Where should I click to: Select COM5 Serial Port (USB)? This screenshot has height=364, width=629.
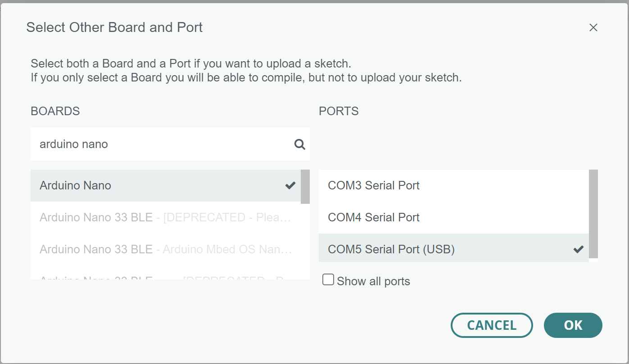tap(454, 248)
